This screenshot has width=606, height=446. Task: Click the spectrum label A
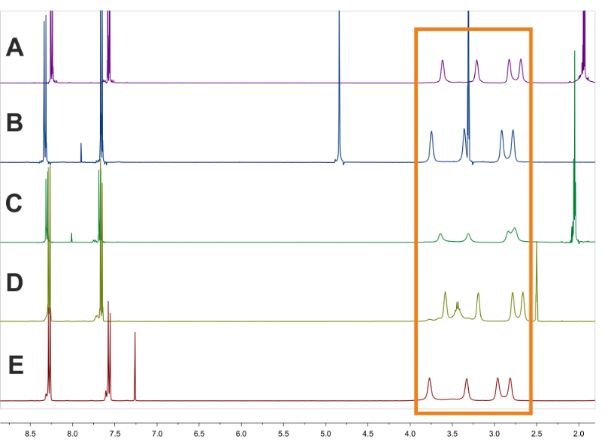tap(14, 48)
